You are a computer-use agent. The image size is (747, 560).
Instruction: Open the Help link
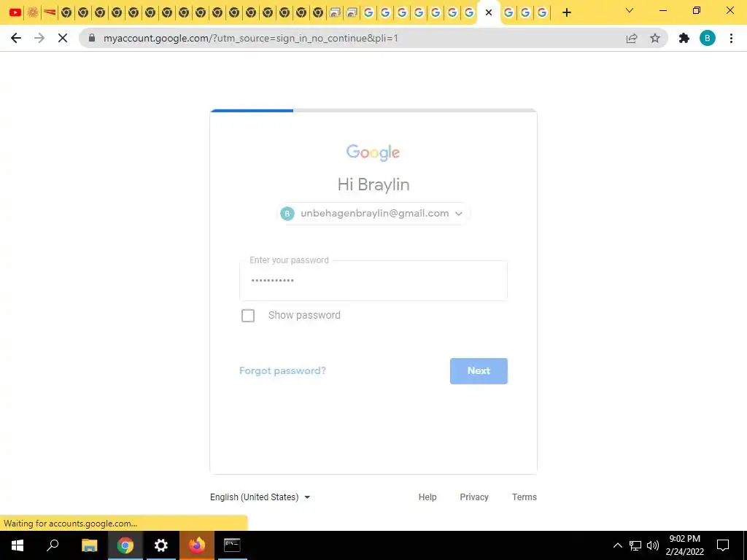click(427, 497)
